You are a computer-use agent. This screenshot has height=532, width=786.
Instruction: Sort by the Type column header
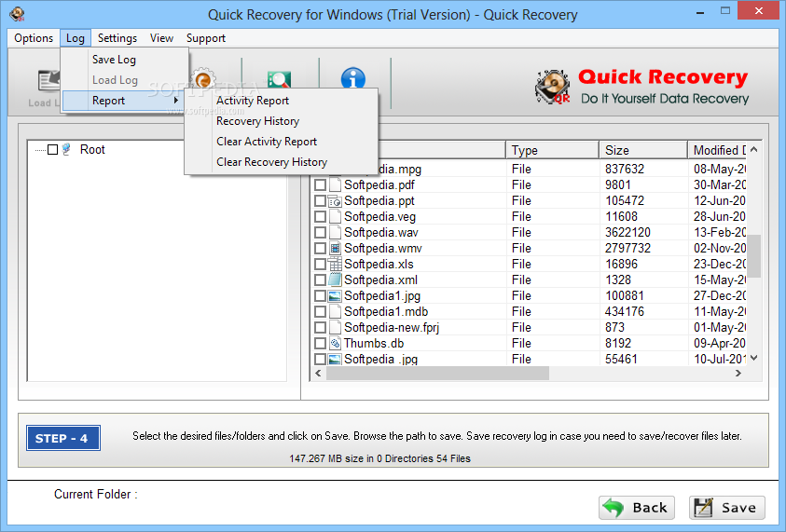[552, 150]
